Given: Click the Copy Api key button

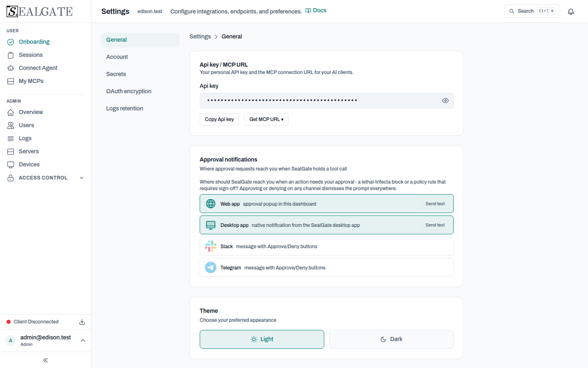Looking at the screenshot, I should [x=219, y=119].
